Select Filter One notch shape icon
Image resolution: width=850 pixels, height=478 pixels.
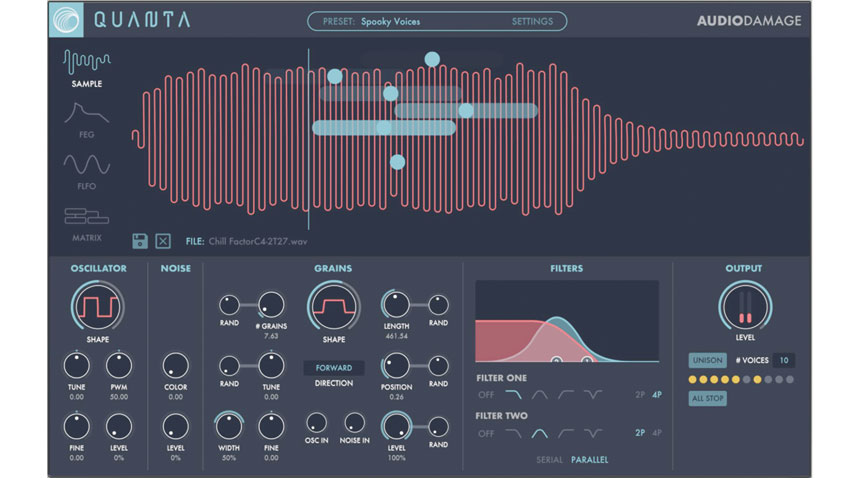(x=593, y=395)
